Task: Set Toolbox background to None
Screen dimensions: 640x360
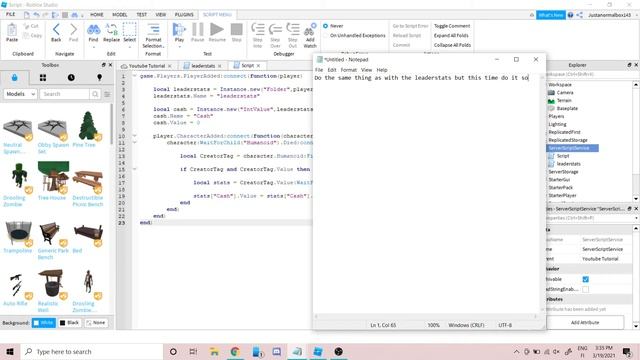Action: pyautogui.click(x=96, y=322)
